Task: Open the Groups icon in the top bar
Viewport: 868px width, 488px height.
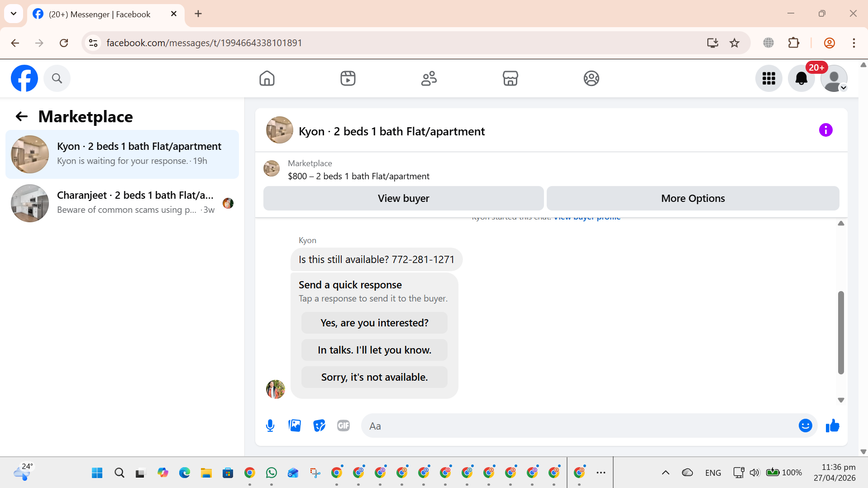Action: (x=591, y=78)
